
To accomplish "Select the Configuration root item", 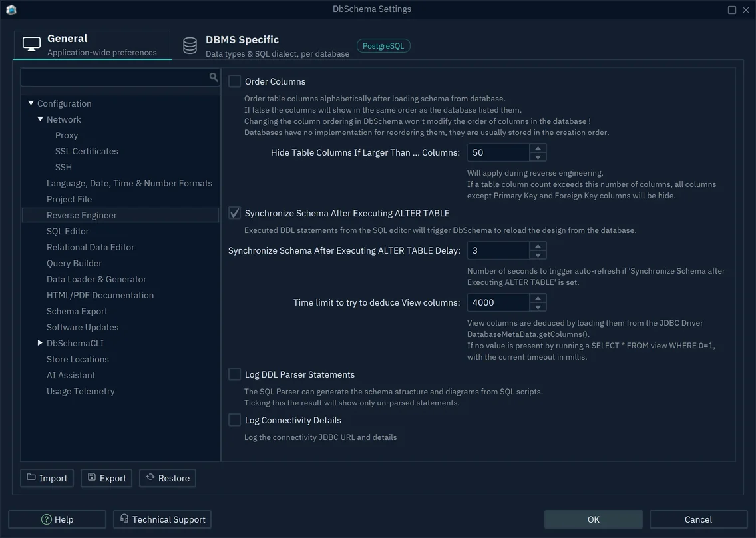I will pos(64,103).
